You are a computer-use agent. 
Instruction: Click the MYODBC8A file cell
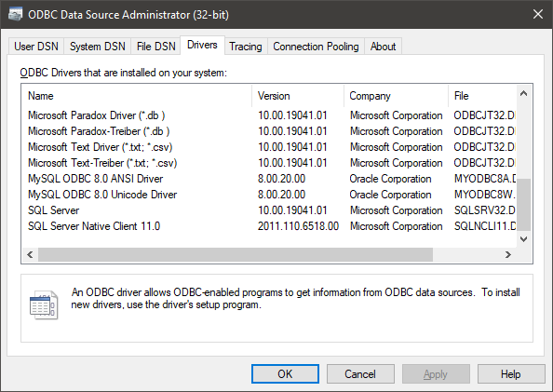coord(485,179)
